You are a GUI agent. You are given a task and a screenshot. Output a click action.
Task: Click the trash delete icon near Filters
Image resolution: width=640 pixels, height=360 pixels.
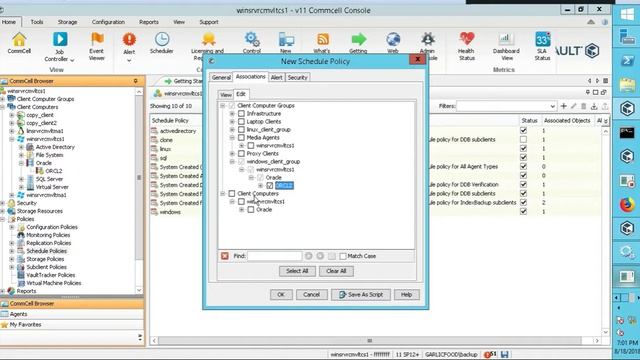click(584, 106)
